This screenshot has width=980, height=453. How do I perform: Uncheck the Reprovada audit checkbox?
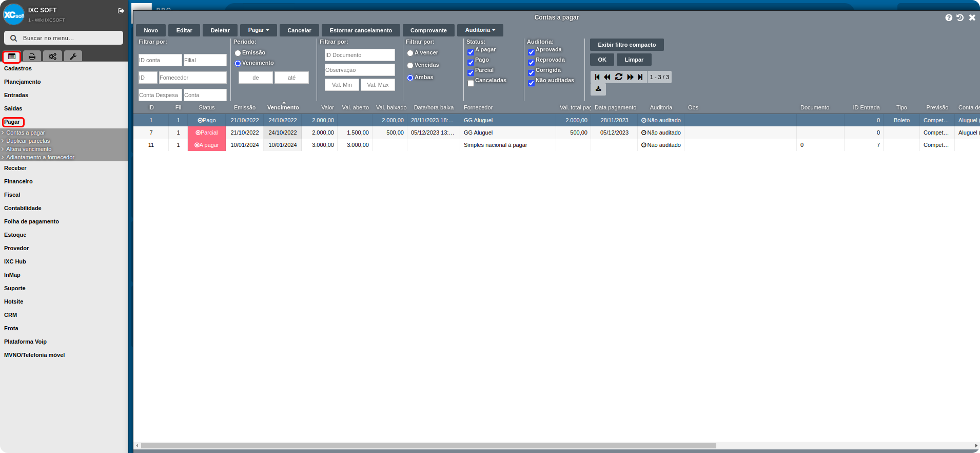click(531, 63)
